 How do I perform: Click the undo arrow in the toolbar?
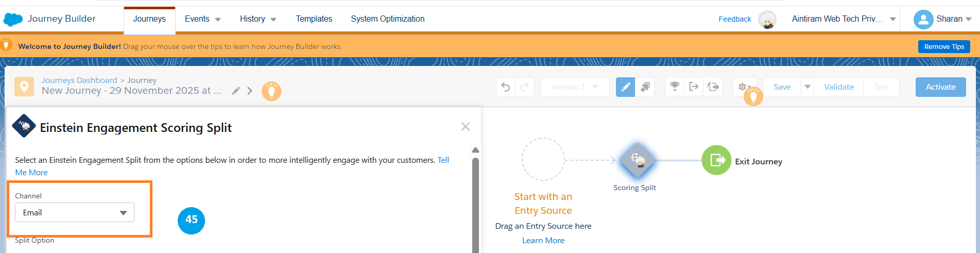tap(506, 87)
